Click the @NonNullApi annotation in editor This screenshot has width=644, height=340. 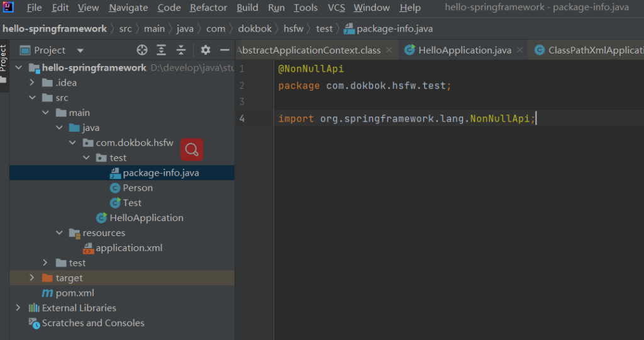pos(311,69)
